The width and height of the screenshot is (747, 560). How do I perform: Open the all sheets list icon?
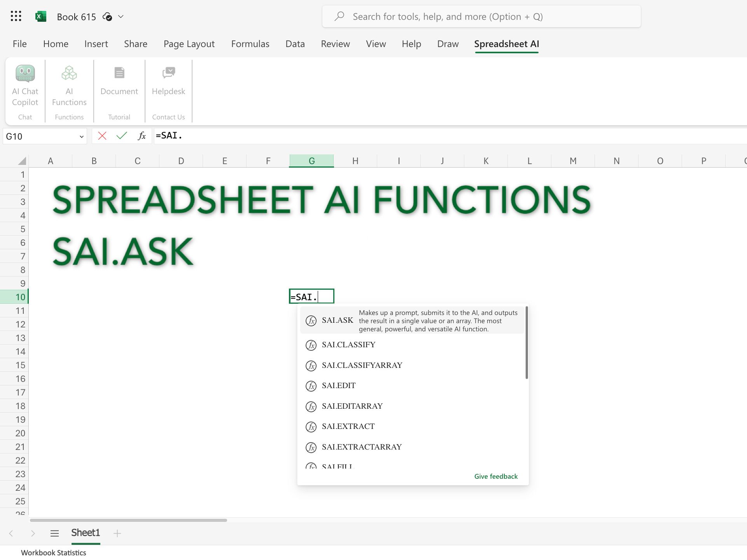54,533
